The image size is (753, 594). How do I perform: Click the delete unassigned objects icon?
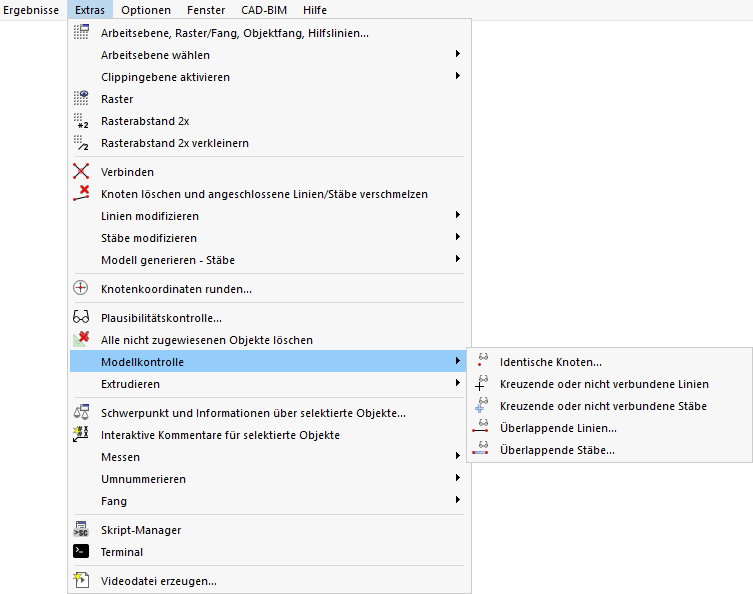click(x=81, y=339)
